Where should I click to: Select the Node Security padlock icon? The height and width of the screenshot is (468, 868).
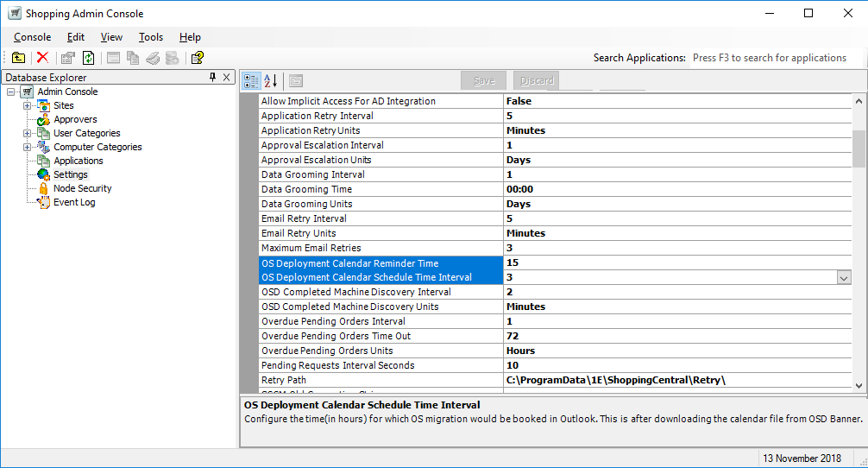coord(43,188)
